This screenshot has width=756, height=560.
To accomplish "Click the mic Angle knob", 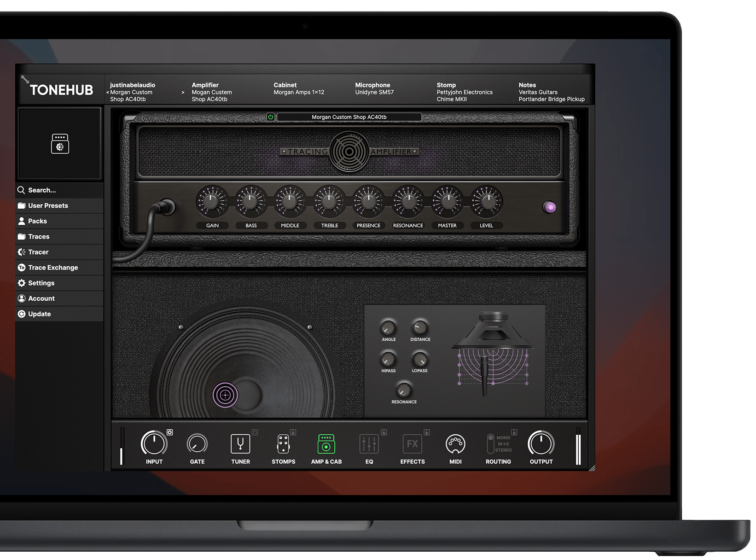I will pos(388,327).
